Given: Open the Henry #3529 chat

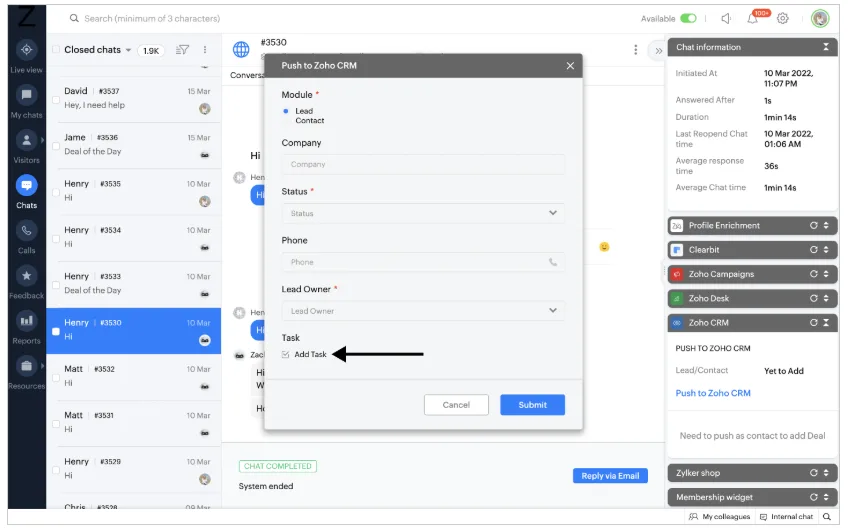Looking at the screenshot, I should coord(134,469).
